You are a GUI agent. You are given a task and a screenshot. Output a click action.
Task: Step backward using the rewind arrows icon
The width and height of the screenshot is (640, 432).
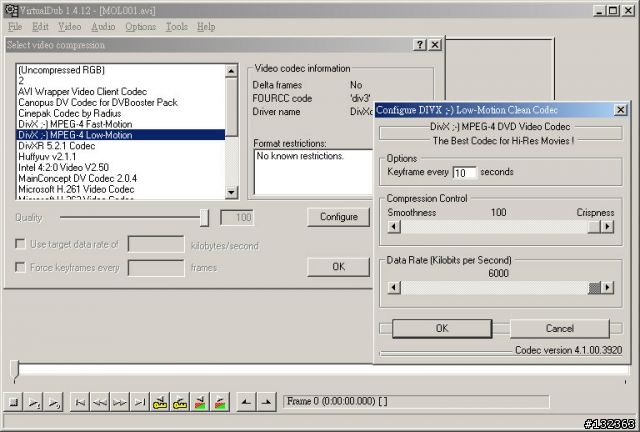pyautogui.click(x=100, y=403)
